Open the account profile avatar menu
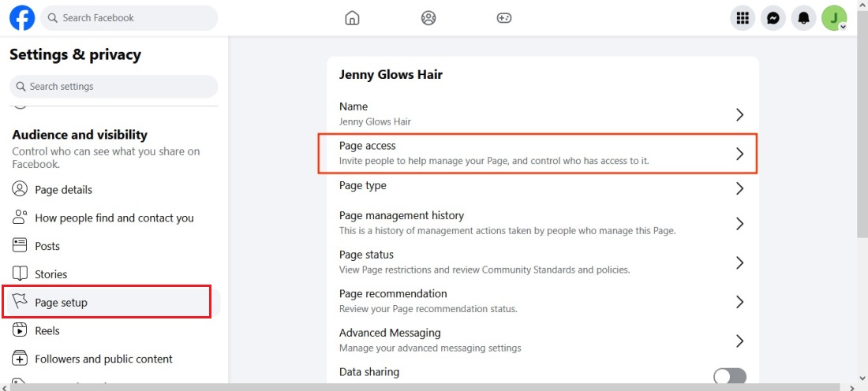Screen dimensions: 868x391 click(x=834, y=18)
